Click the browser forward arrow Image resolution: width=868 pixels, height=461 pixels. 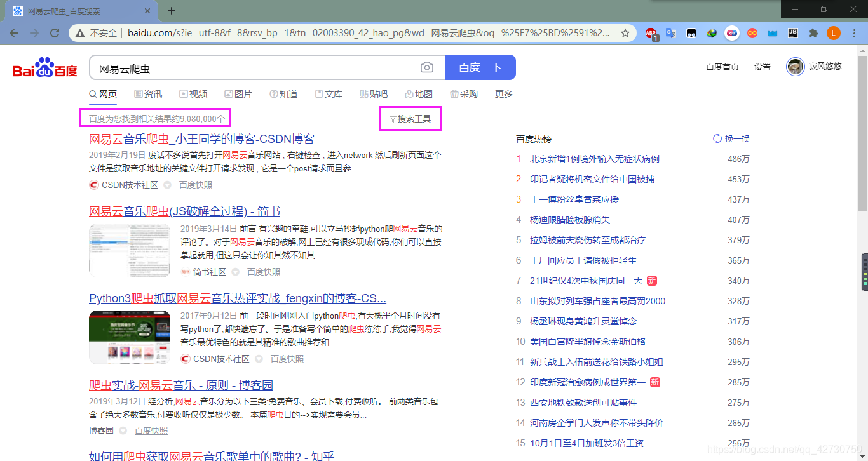click(x=34, y=33)
